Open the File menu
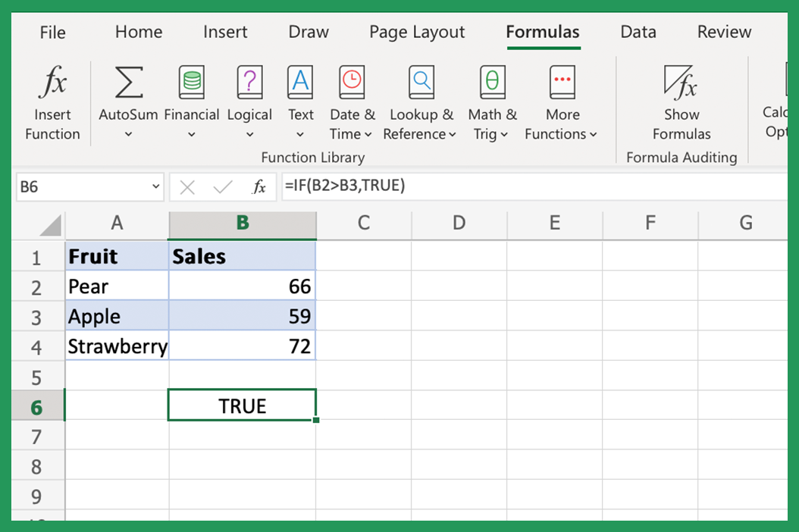Viewport: 799px width, 532px height. [52, 32]
